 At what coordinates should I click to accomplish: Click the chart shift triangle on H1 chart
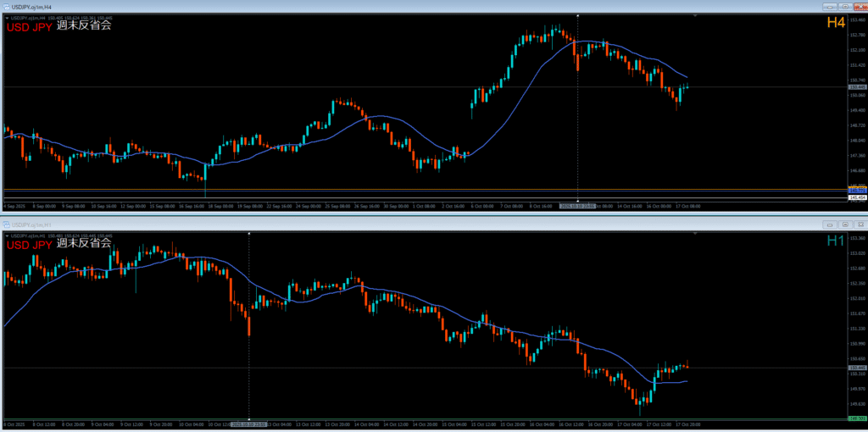694,234
